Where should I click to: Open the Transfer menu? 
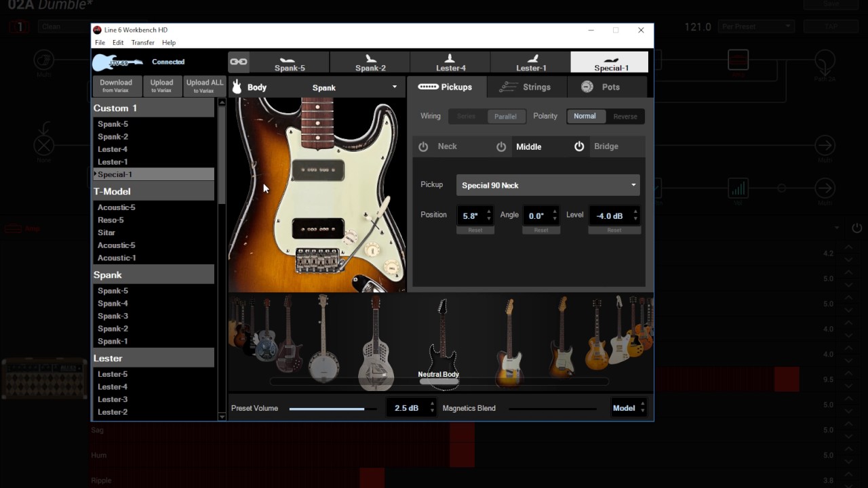(143, 43)
